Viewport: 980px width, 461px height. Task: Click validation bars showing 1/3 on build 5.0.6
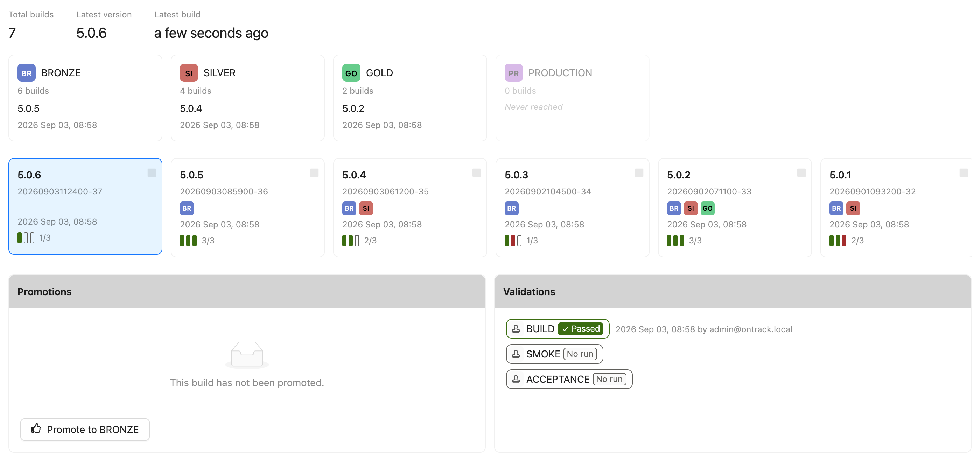click(26, 238)
